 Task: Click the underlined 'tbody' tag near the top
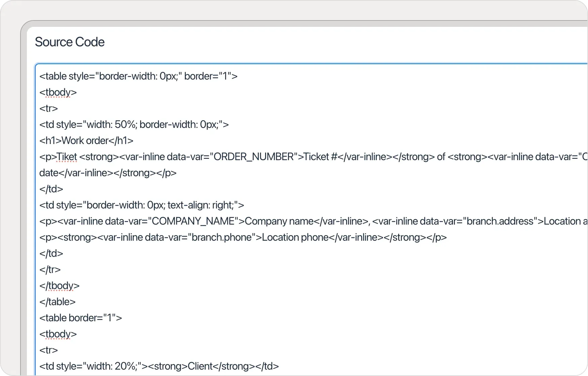click(58, 92)
